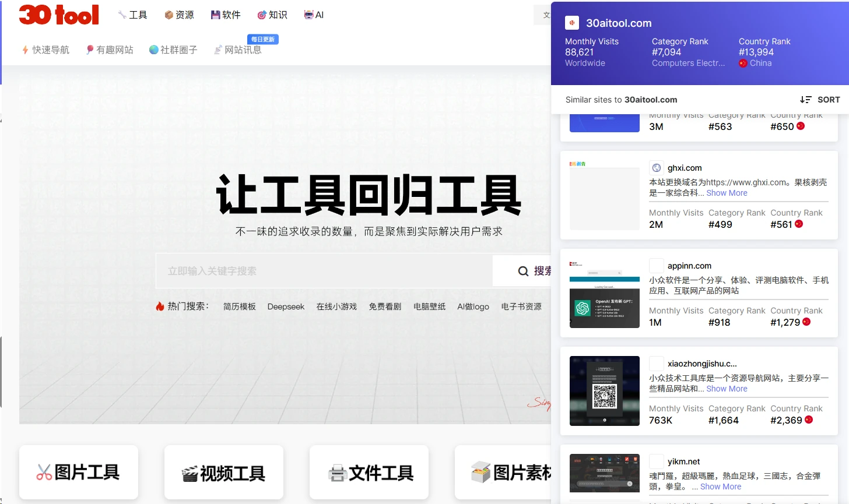Open the appinn.com site thumbnail
The image size is (849, 504).
pyautogui.click(x=605, y=293)
